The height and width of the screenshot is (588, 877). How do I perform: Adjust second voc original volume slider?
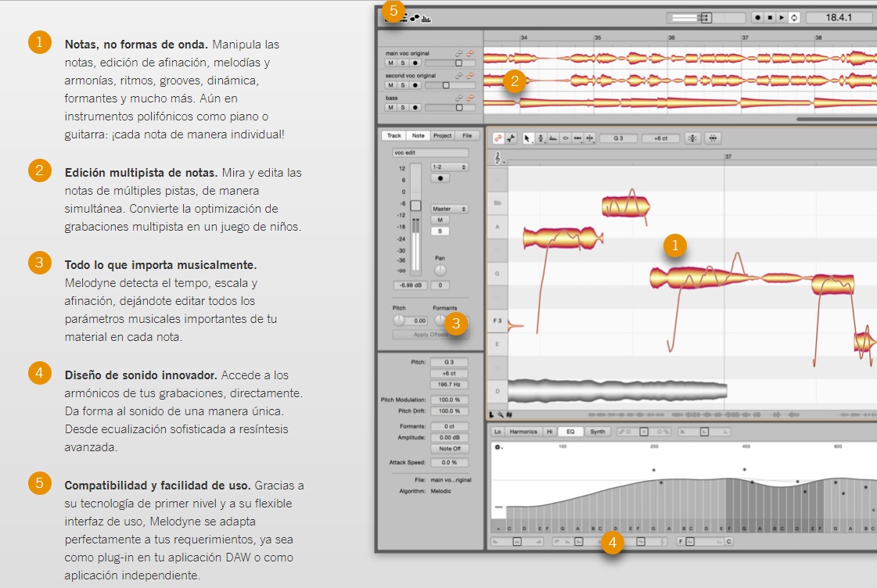451,85
